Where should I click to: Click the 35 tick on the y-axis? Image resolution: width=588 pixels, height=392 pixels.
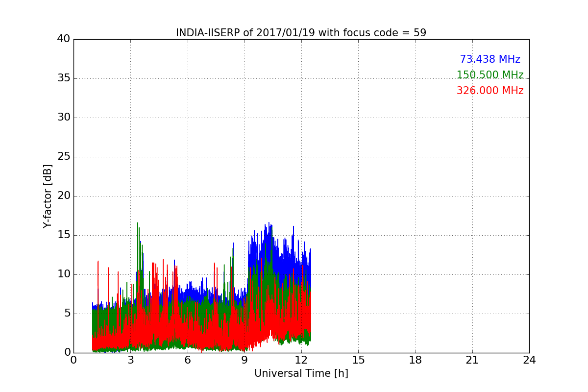64,78
